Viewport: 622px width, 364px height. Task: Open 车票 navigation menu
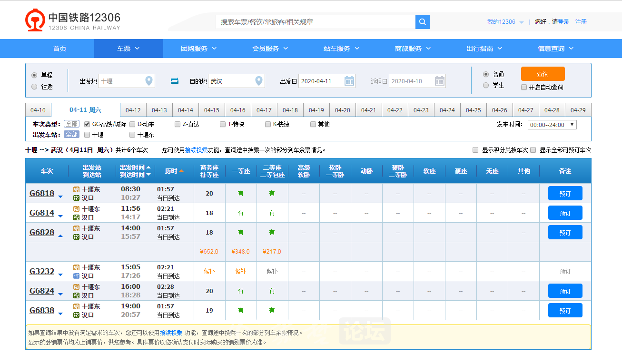click(128, 49)
